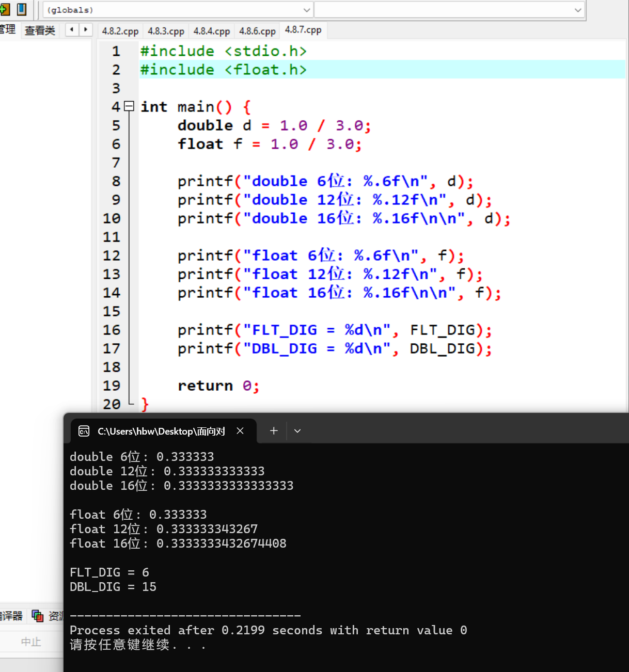Image resolution: width=629 pixels, height=672 pixels.
Task: Click the highlighted #include <float.h> line
Action: [224, 70]
